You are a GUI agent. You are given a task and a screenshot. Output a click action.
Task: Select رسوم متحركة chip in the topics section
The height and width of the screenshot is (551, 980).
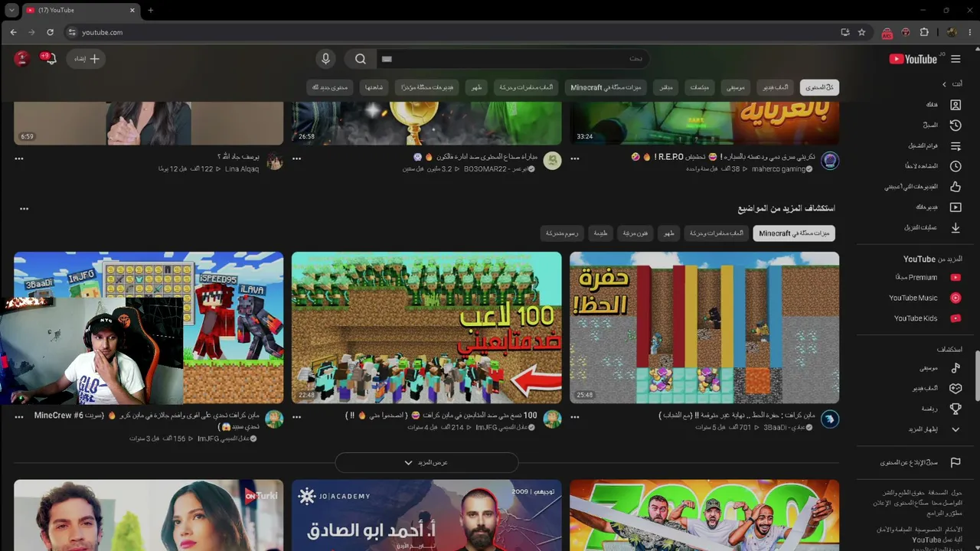[x=563, y=233]
